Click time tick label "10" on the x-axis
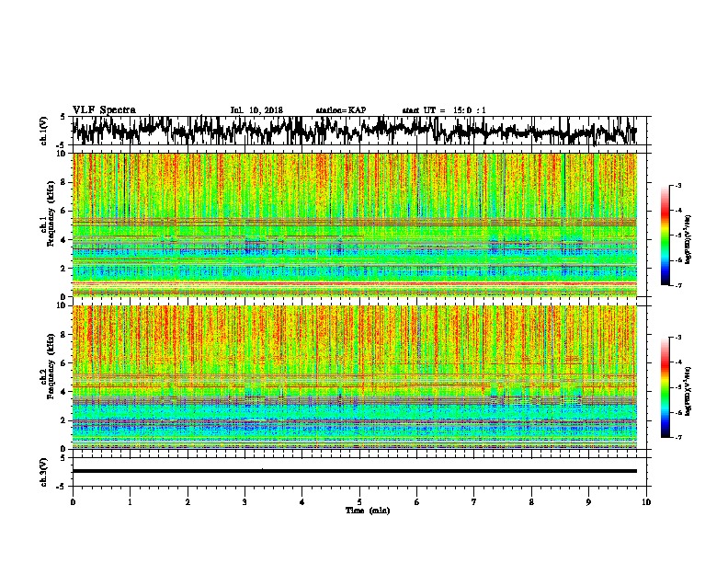Screen dimensions: 728x563 (646, 502)
